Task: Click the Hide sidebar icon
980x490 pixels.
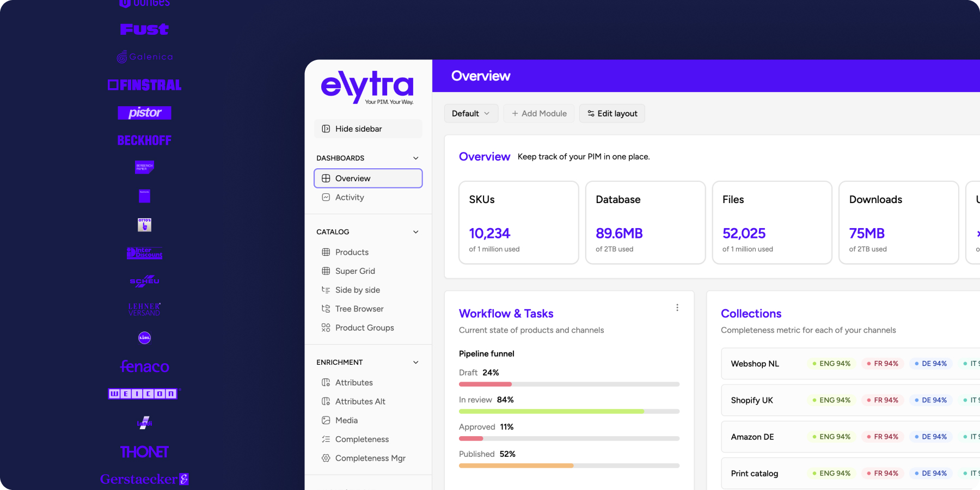Action: 326,129
